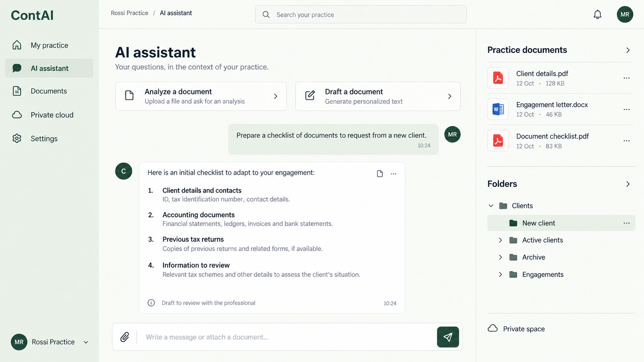
Task: Click the PDF icon of Document checklist.pdf
Action: pos(498,141)
